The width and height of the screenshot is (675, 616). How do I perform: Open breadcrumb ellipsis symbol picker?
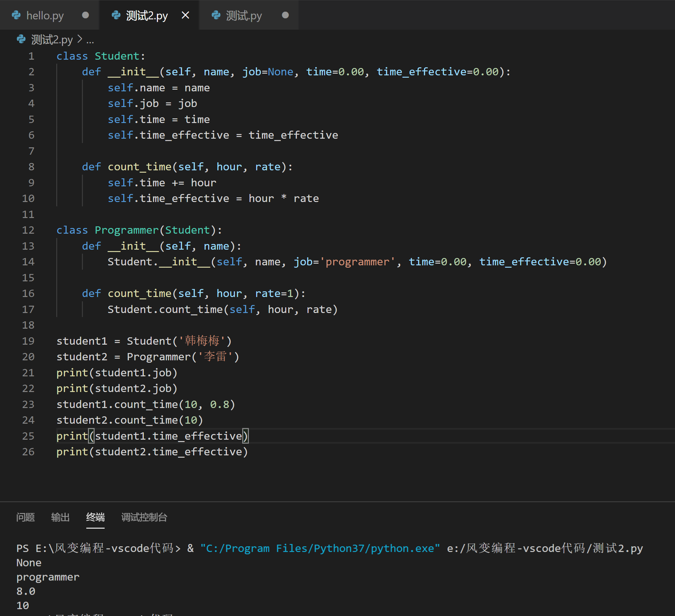click(x=90, y=41)
